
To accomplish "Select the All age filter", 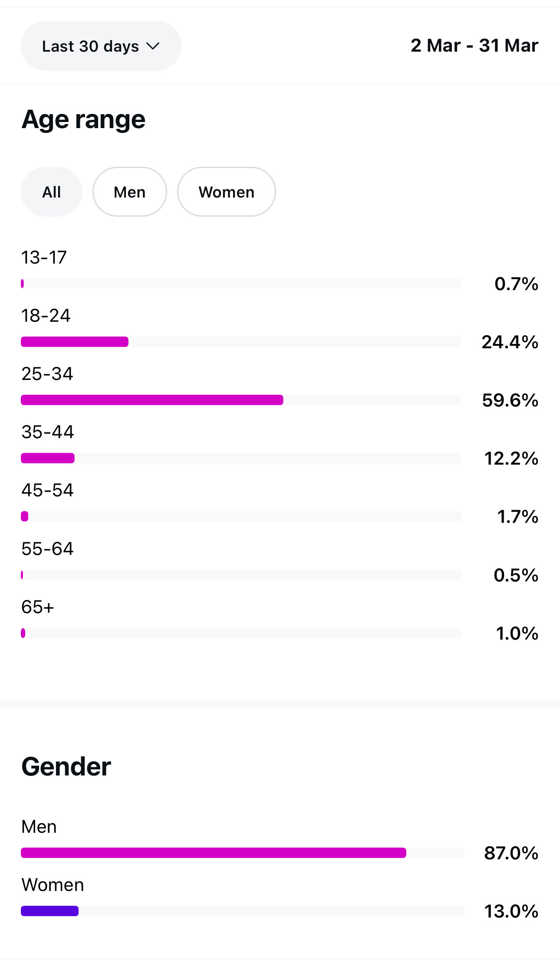I will [x=51, y=192].
